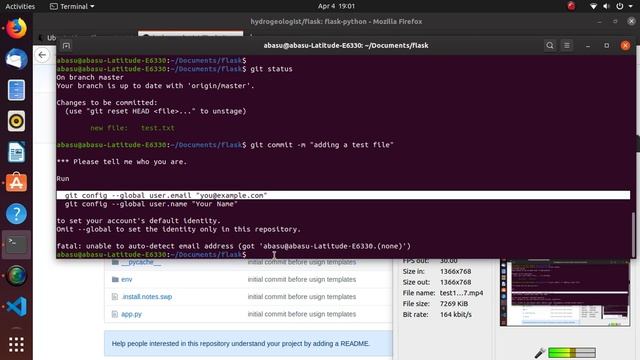The image size is (640, 360).
Task: Click the red recording indicator in top bar
Action: (571, 6)
